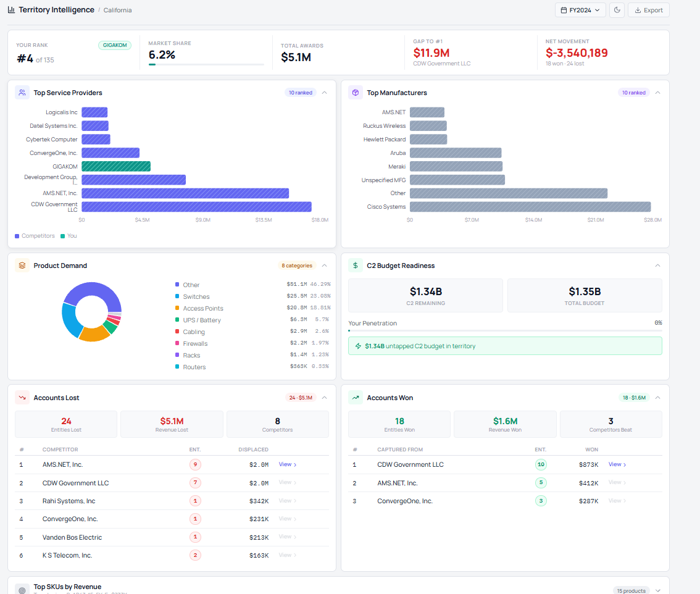Click the Firewalls category row

252,343
